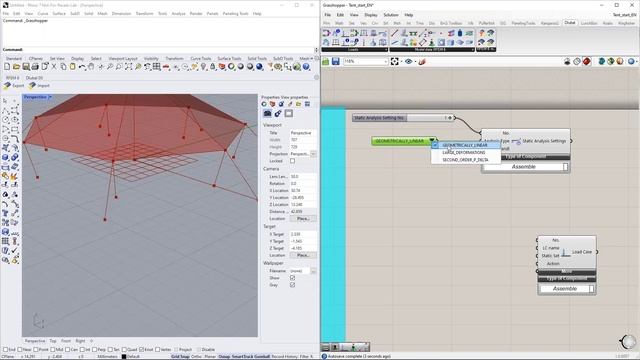Open the Curve Tools toolbar tab in Rhino
Screen dimensions: 640x360
(x=201, y=59)
